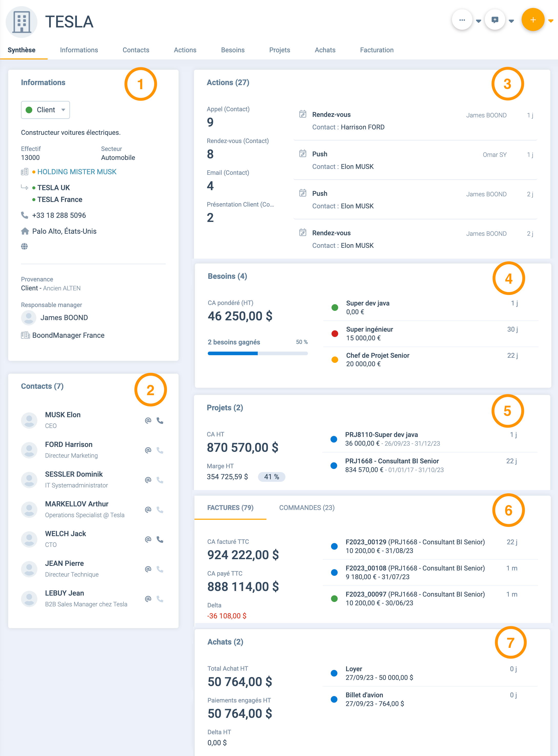The image size is (558, 756).
Task: Click the calendar icon of Omar SY's Push action
Action: tap(303, 153)
